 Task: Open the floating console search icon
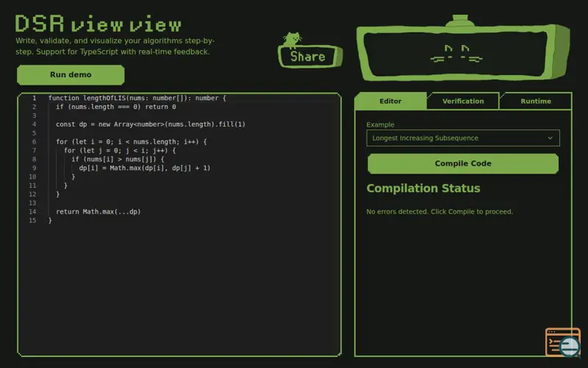[x=563, y=342]
